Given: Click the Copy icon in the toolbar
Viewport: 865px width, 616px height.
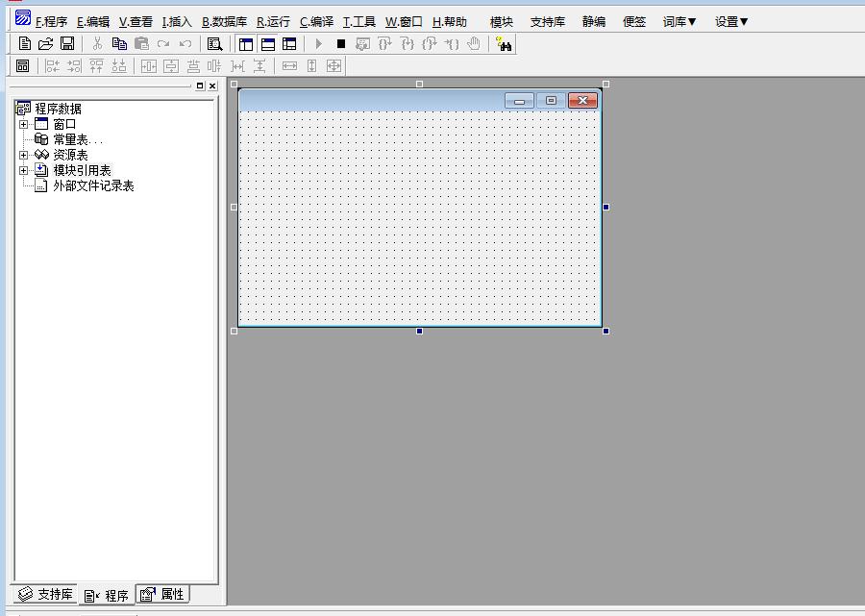Looking at the screenshot, I should point(119,44).
